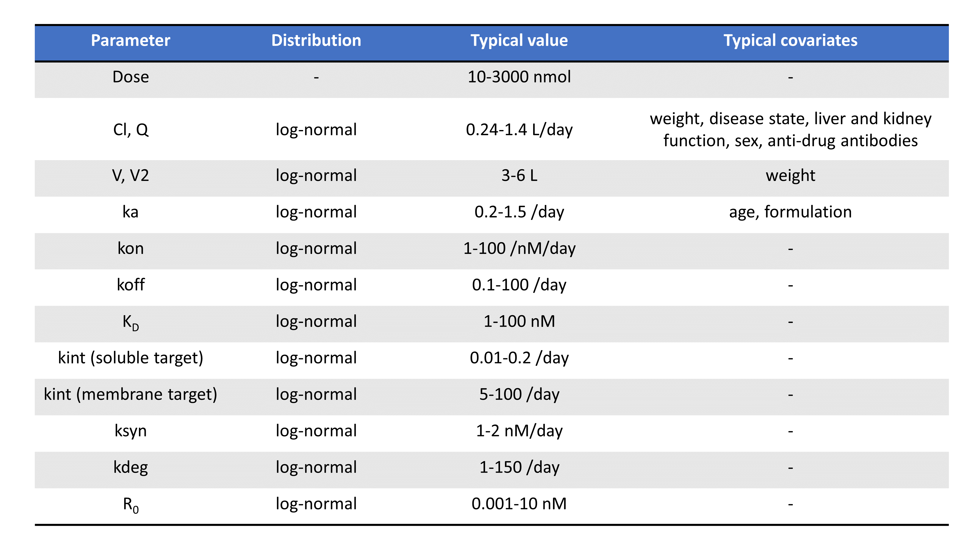Click the Parameter column header
The height and width of the screenshot is (551, 980).
(131, 40)
